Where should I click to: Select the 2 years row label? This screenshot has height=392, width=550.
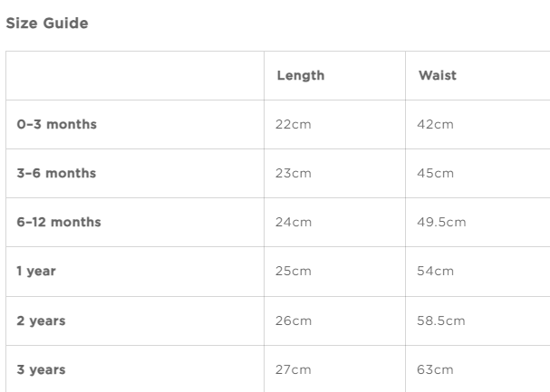pyautogui.click(x=41, y=320)
